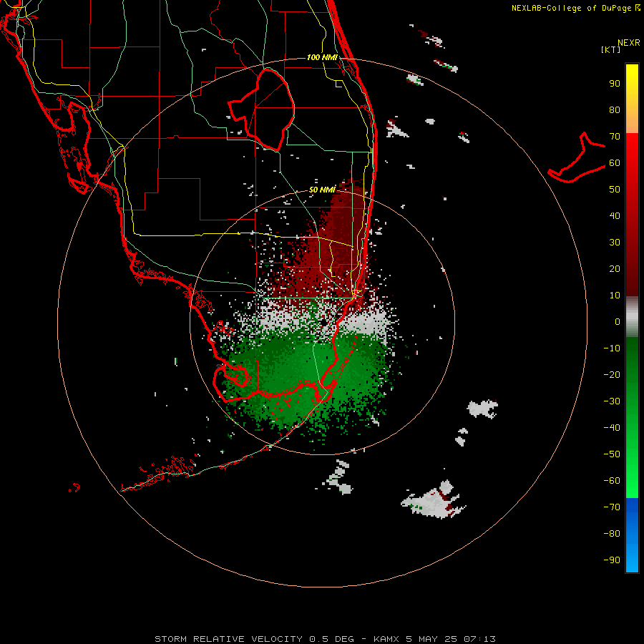The image size is (644, 644).
Task: Pick the green inbound segment of the color bar
Action: pos(632,417)
